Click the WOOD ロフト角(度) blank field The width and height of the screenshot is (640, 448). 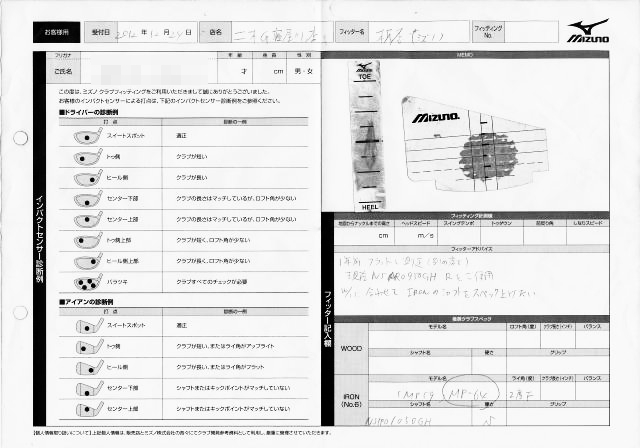tap(523, 339)
